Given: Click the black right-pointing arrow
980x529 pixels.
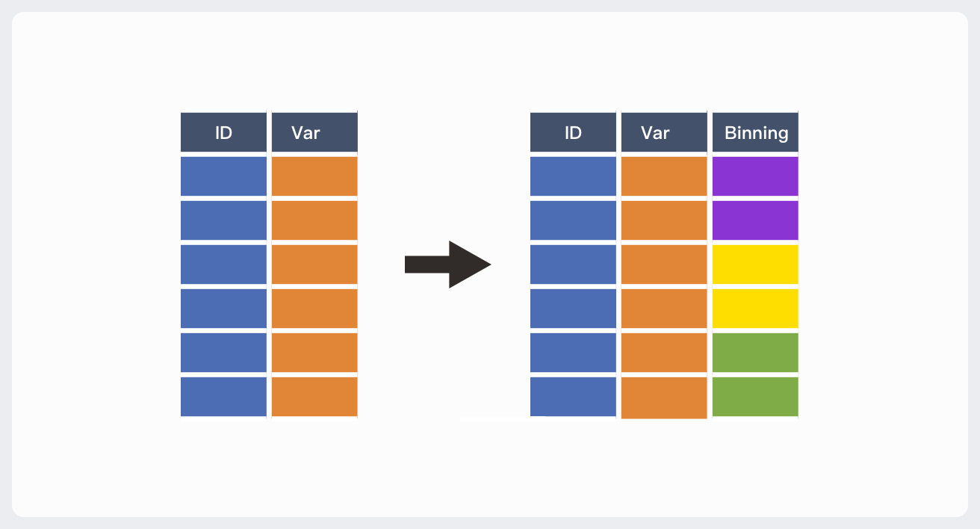Looking at the screenshot, I should pos(448,264).
